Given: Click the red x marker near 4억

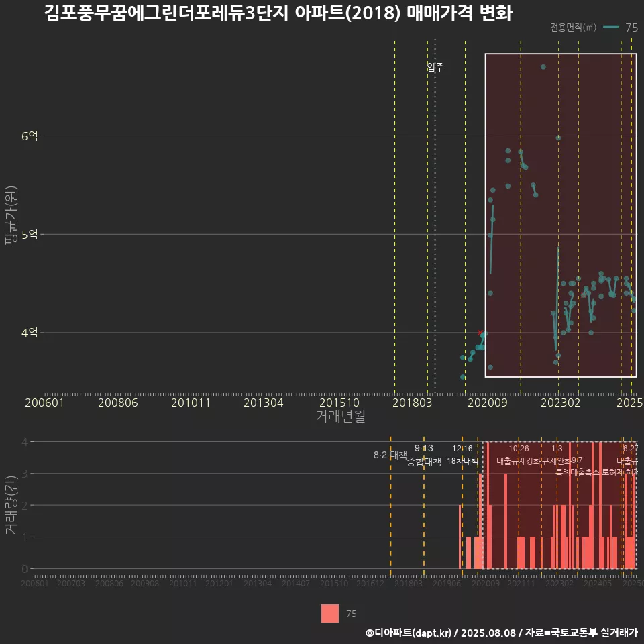Looking at the screenshot, I should [x=480, y=332].
